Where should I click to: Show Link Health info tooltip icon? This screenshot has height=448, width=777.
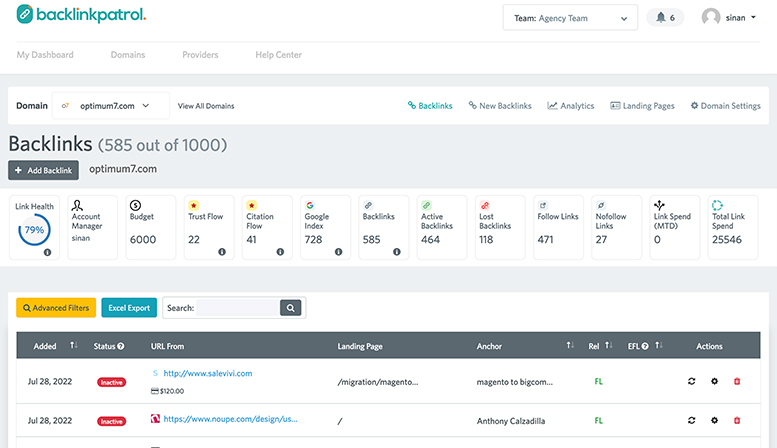click(x=47, y=252)
